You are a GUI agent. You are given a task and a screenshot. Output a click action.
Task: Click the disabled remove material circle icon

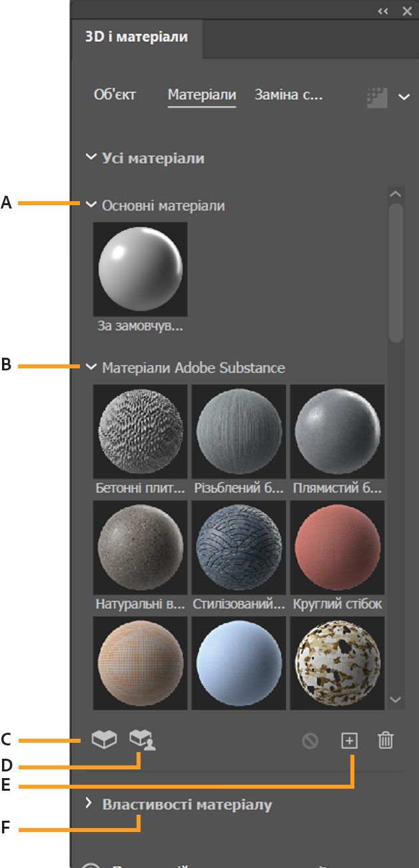point(310,741)
